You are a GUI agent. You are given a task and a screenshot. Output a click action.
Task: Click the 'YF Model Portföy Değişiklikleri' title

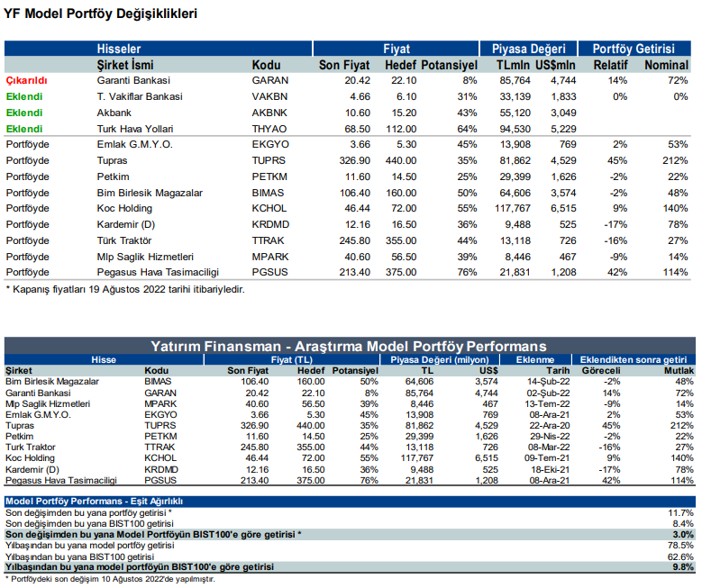[x=100, y=14]
